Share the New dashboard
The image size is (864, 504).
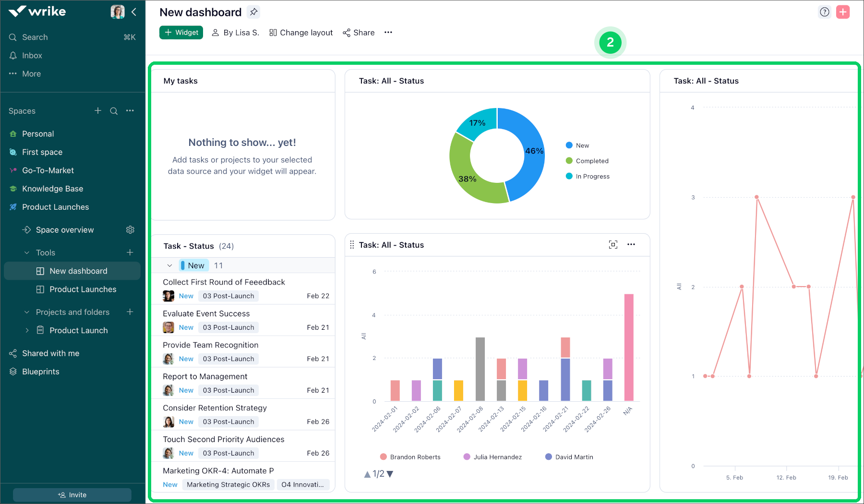click(359, 33)
